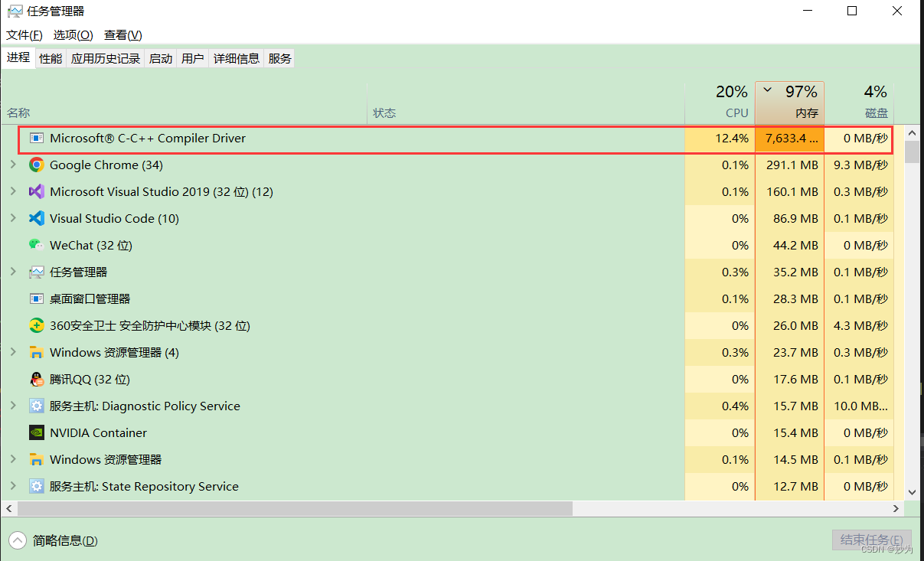Click the Microsoft C-C++ Compiler Driver process icon

[37, 139]
